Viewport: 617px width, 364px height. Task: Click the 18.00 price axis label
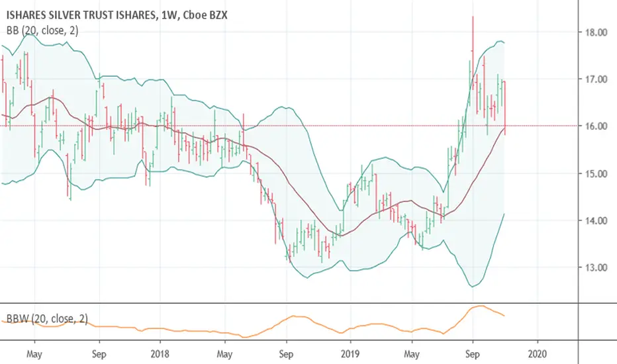point(597,32)
